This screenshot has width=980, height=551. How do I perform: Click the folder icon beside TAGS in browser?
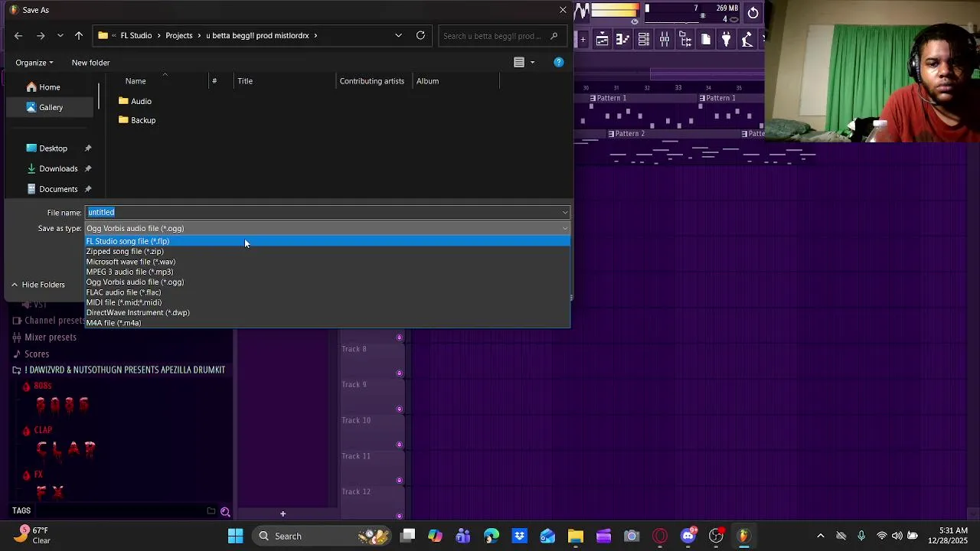[x=211, y=511]
